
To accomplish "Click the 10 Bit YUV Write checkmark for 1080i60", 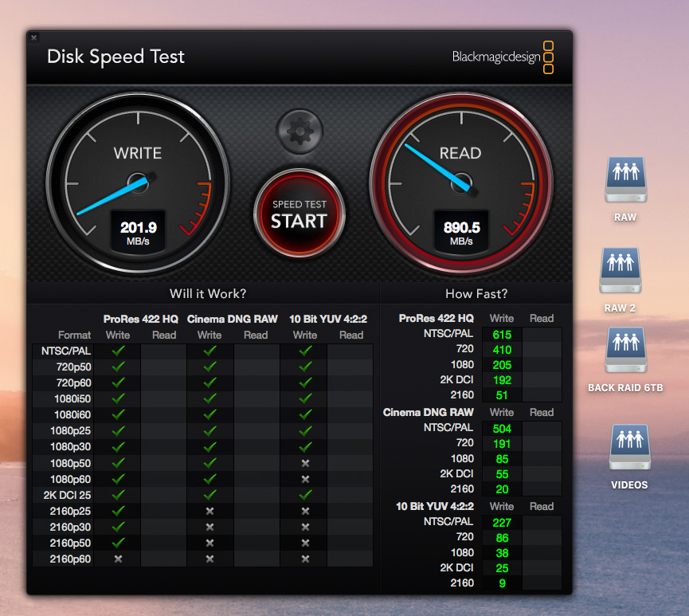I will pos(305,414).
